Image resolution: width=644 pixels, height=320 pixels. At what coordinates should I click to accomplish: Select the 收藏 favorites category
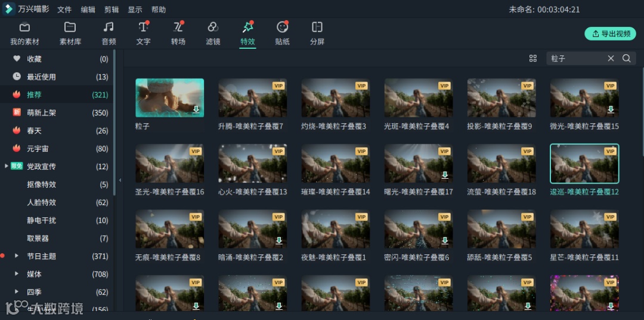pyautogui.click(x=57, y=59)
